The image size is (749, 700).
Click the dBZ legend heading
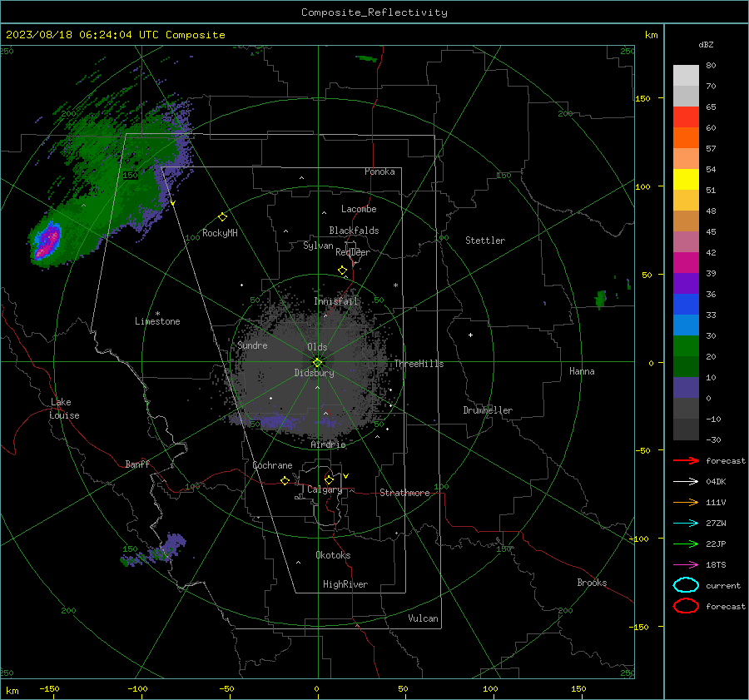click(x=706, y=44)
